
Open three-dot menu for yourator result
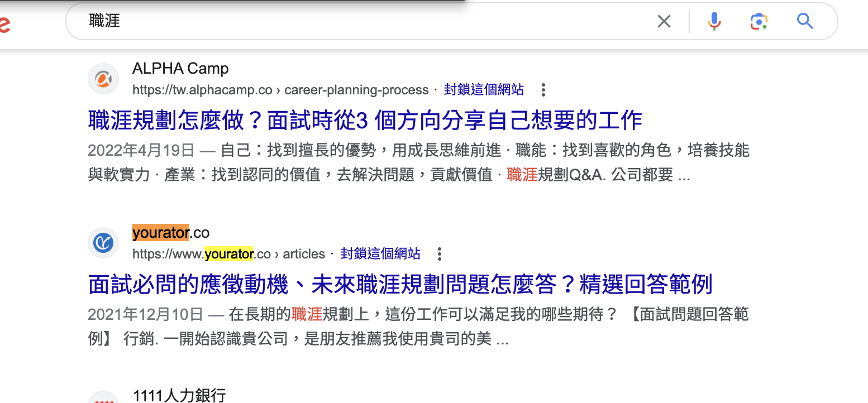click(440, 254)
